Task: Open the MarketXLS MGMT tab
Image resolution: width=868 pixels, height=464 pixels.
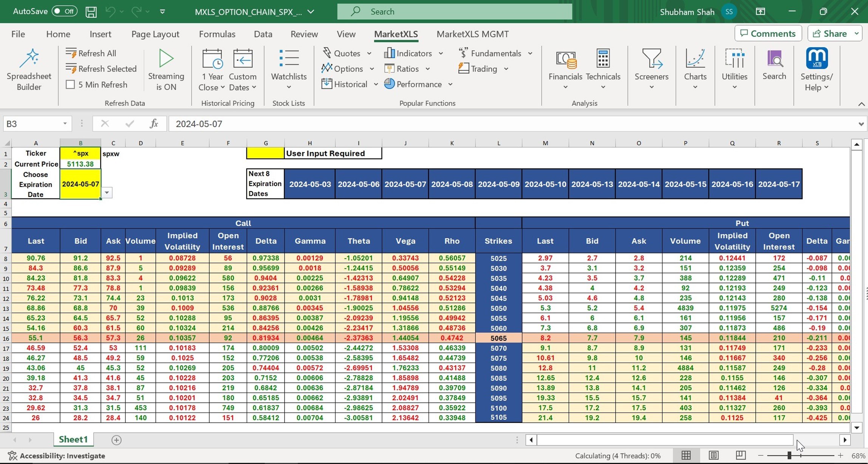Action: [472, 34]
